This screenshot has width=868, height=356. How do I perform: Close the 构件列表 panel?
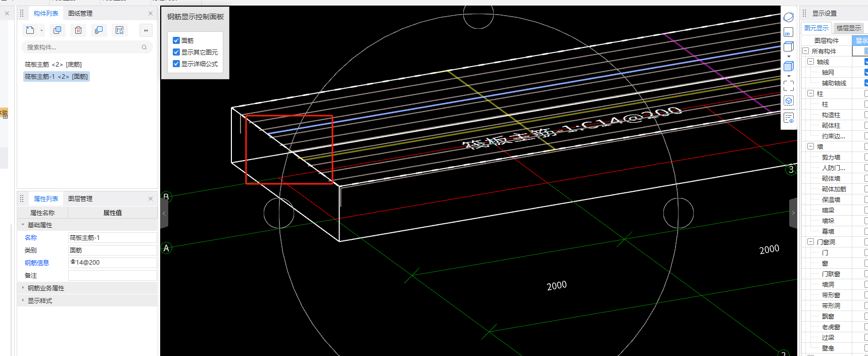151,13
